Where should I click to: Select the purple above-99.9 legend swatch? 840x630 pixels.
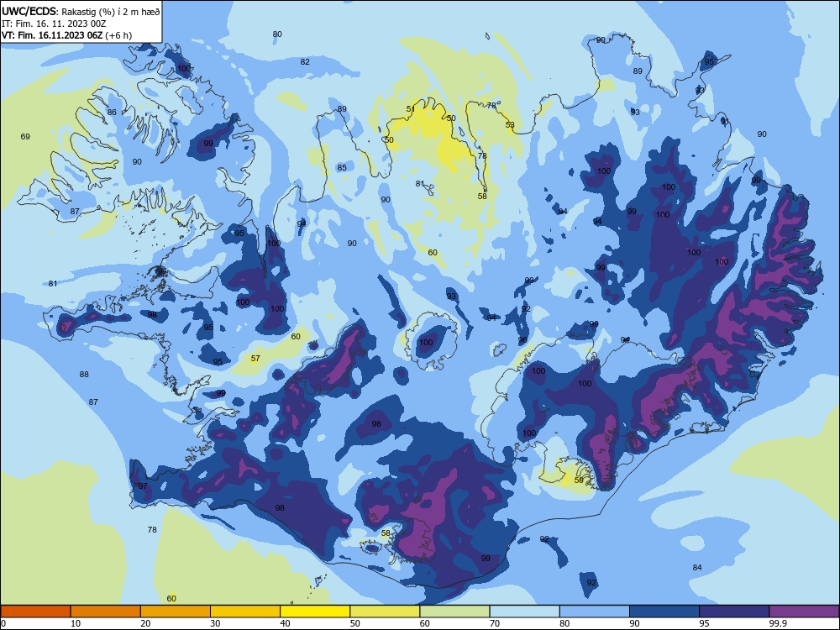[804, 612]
